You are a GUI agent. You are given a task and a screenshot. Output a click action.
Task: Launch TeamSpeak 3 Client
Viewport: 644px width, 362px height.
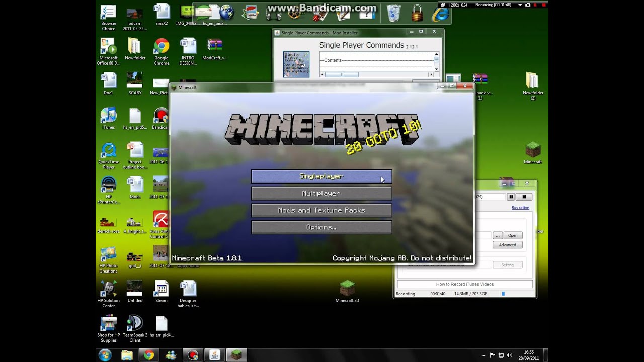[135, 329]
